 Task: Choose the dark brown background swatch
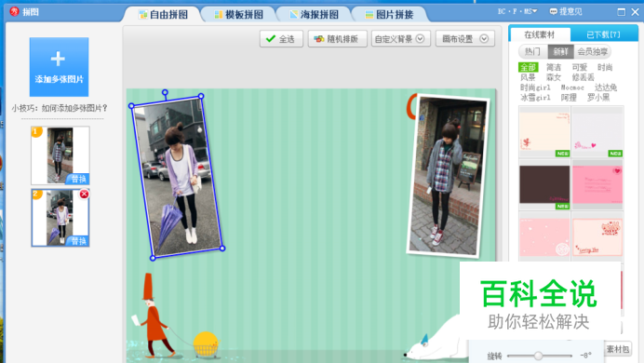coord(544,185)
